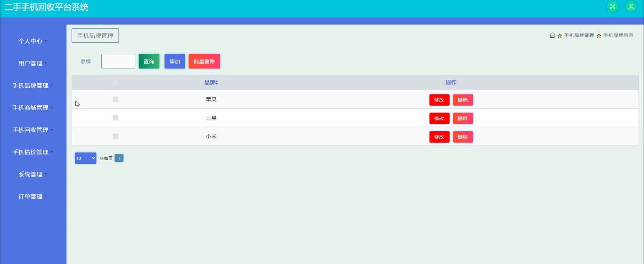Click the fullscreen toggle icon in header
Viewport: 644px width, 264px height.
612,6
